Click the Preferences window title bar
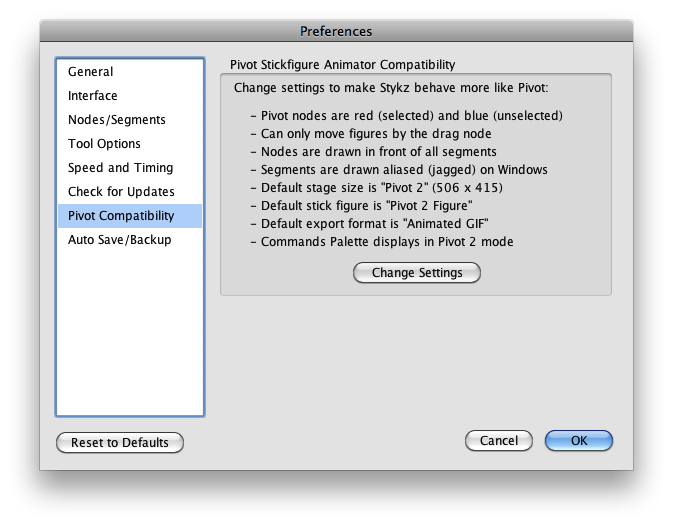673x530 pixels. (336, 31)
